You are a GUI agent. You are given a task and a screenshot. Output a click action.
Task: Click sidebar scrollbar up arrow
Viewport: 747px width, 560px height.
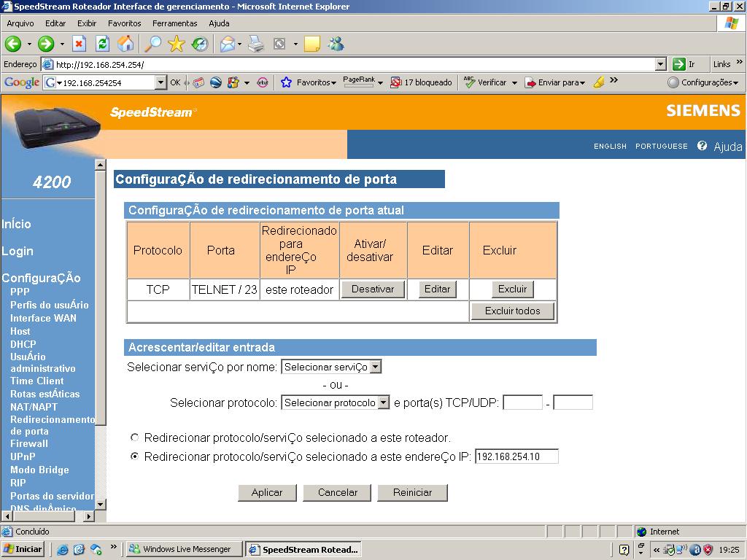(101, 165)
